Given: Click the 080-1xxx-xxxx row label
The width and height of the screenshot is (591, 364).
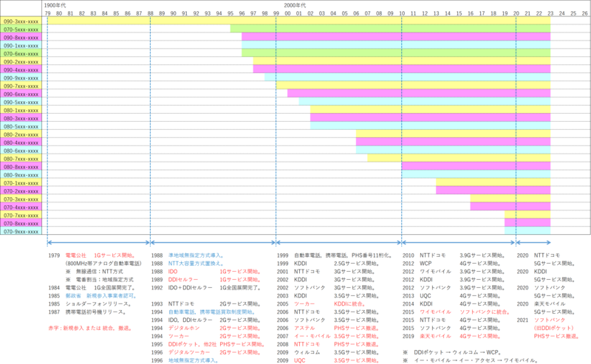Looking at the screenshot, I should click(21, 110).
